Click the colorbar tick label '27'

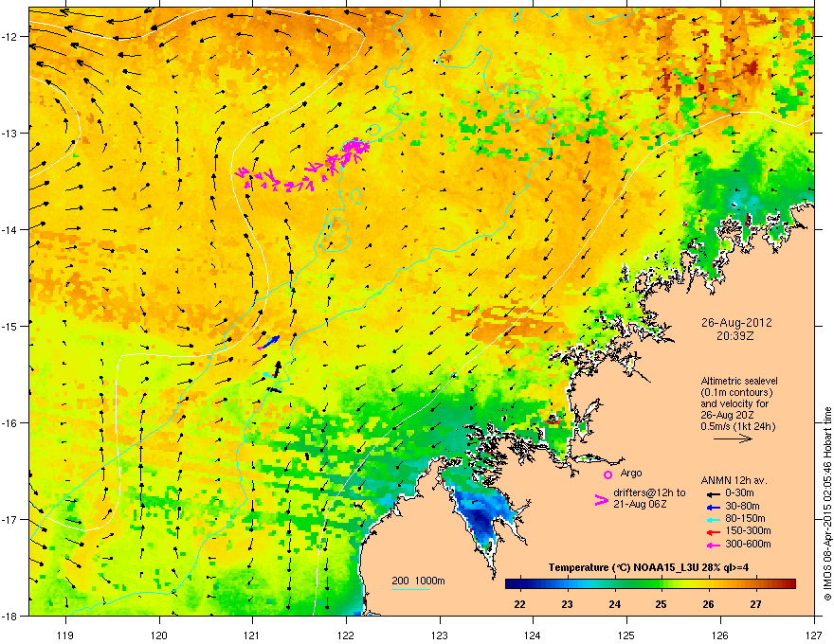click(755, 604)
